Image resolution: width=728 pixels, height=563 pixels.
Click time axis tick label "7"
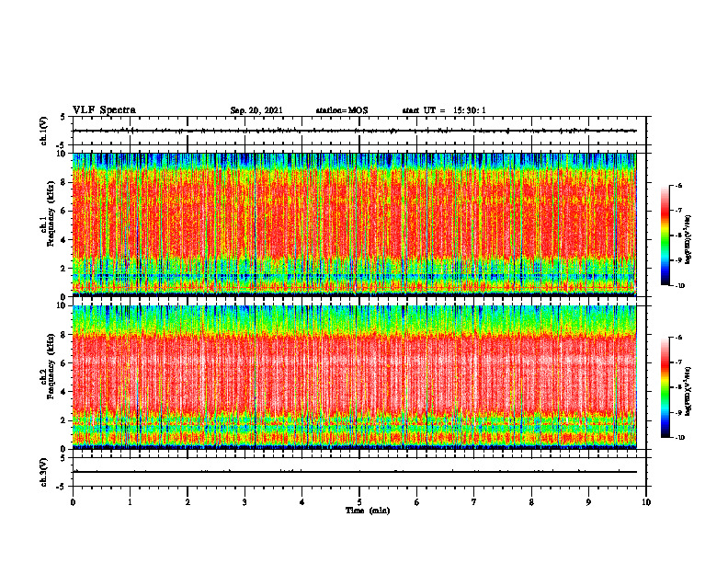click(x=474, y=502)
